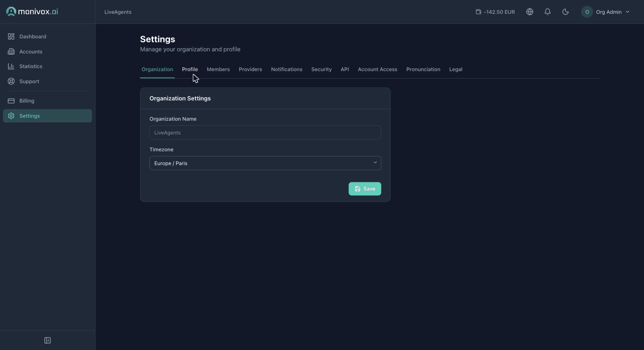The width and height of the screenshot is (644, 350).
Task: Open Statistics in the sidebar
Action: click(x=47, y=66)
